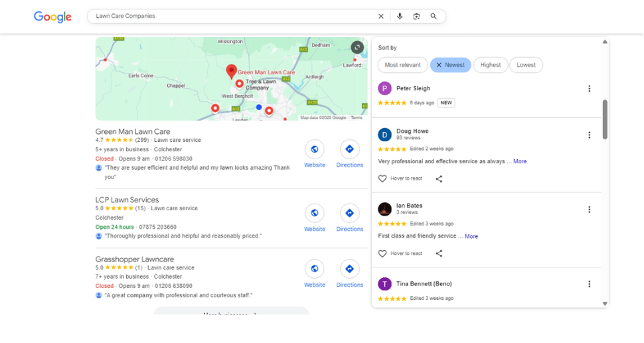Click 'Open 24 hours' status text
The width and height of the screenshot is (644, 343).
(x=115, y=227)
